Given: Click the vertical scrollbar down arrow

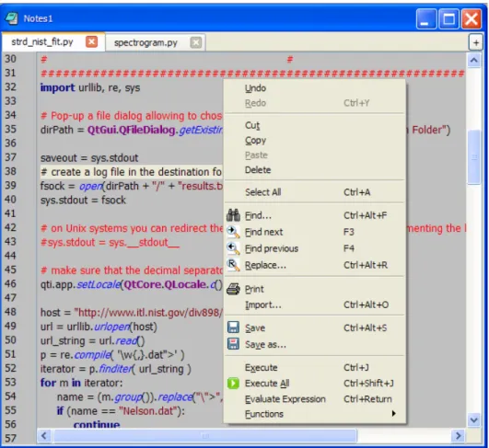Looking at the screenshot, I should tap(474, 420).
